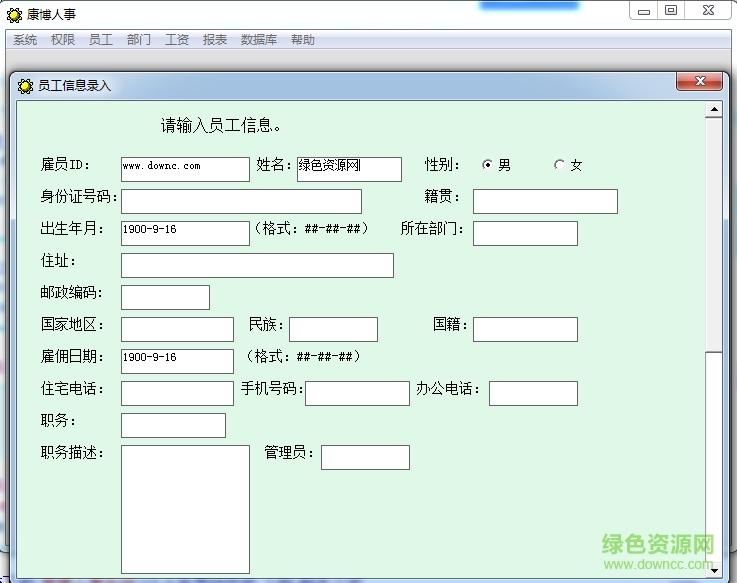This screenshot has width=737, height=583.
Task: Open the 帮助 menu
Action: [303, 40]
